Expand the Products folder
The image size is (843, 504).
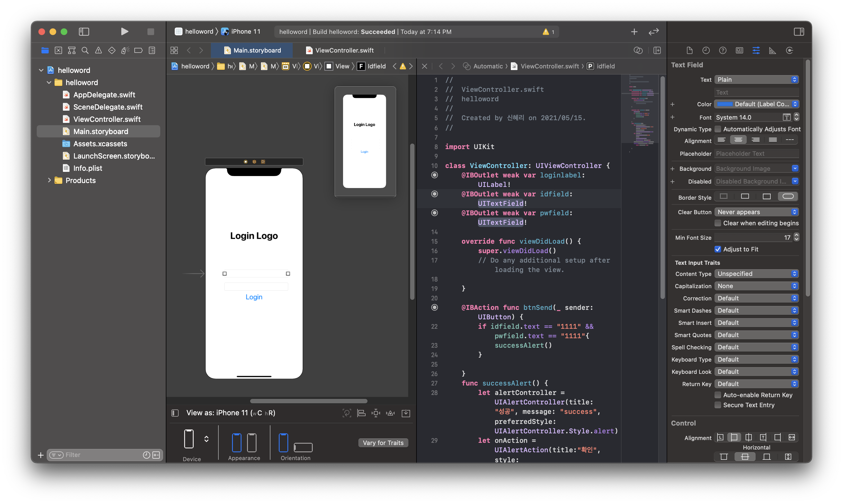coord(49,180)
